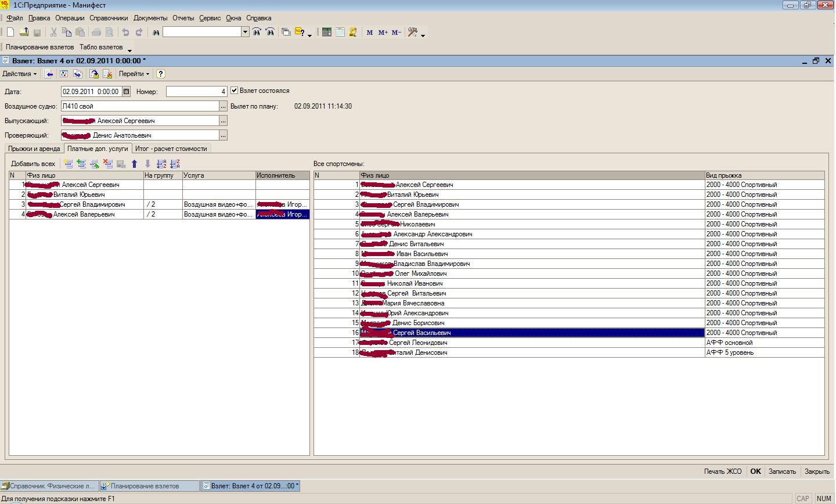Click the 'Вид прыжка' column header

[765, 175]
